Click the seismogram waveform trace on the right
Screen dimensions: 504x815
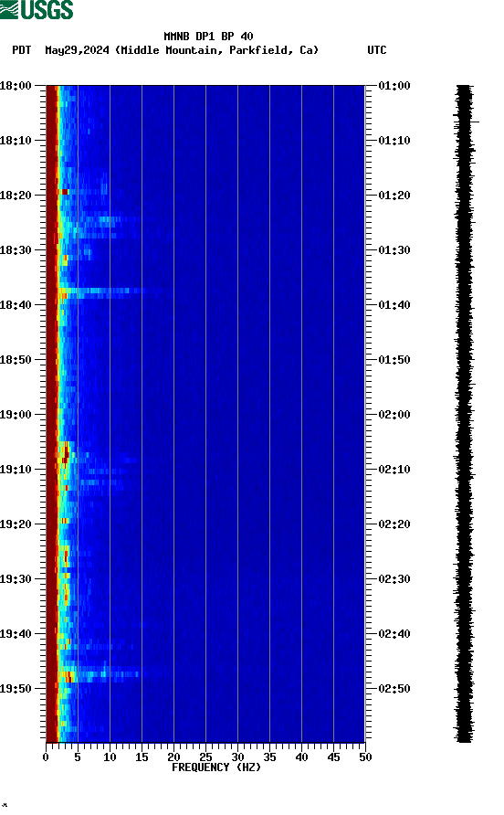(x=465, y=414)
